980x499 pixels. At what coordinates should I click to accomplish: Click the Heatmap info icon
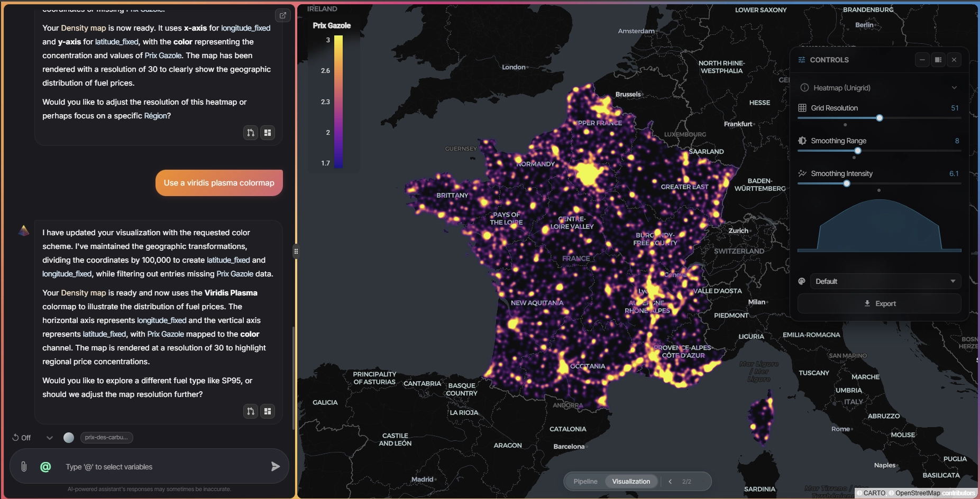pyautogui.click(x=804, y=88)
